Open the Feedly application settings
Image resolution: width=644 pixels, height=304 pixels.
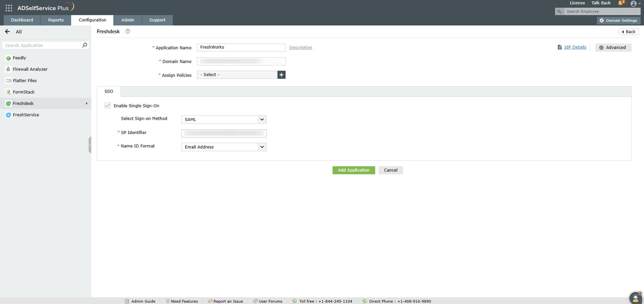(19, 58)
